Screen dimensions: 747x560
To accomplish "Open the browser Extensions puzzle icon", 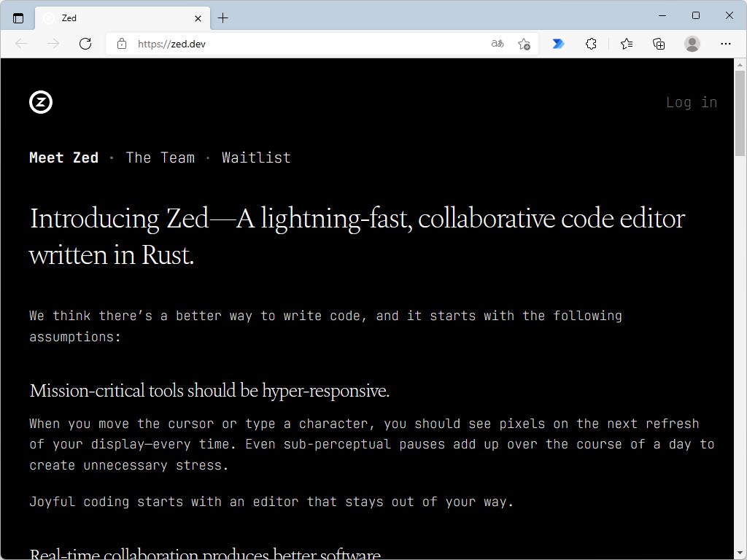I will click(x=590, y=44).
